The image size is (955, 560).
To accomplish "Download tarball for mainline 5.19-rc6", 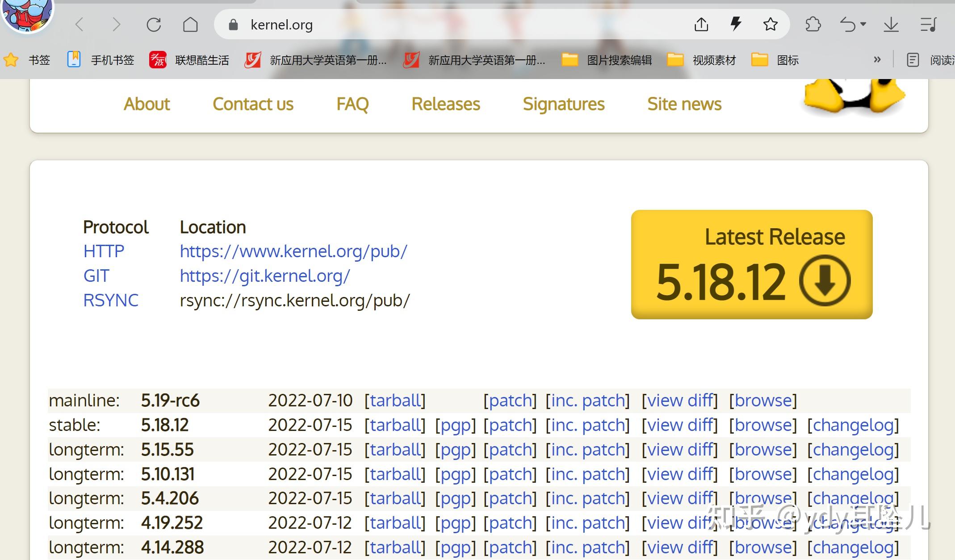I will [x=395, y=401].
